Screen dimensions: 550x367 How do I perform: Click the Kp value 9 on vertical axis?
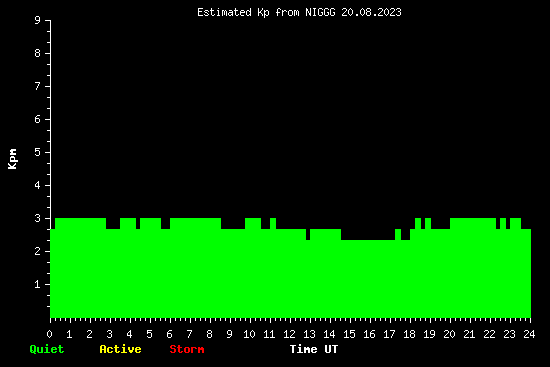[x=38, y=20]
